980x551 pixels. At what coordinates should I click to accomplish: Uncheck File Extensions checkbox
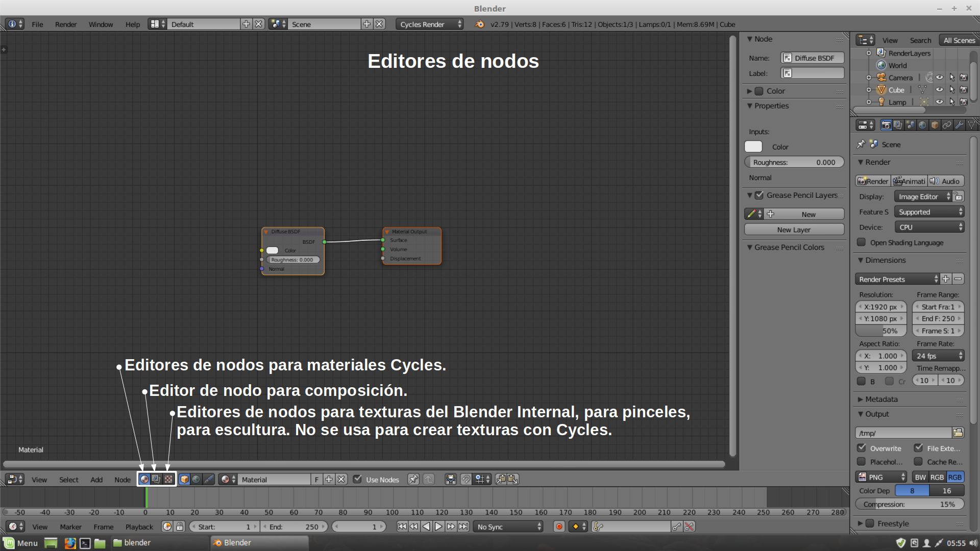click(x=918, y=448)
